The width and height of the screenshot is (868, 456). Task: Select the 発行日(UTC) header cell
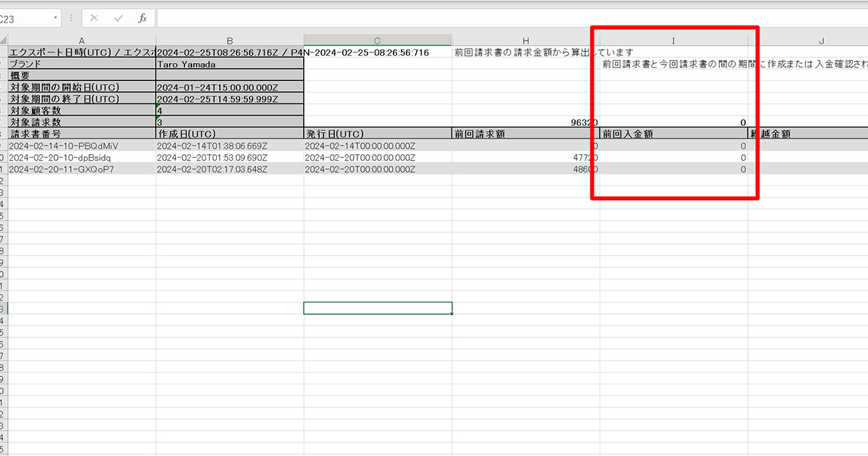[378, 134]
